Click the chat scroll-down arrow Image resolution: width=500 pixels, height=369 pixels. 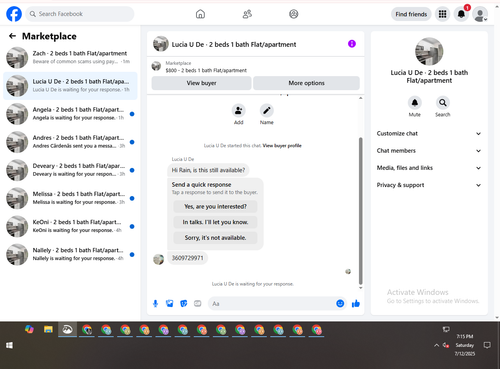click(x=360, y=288)
